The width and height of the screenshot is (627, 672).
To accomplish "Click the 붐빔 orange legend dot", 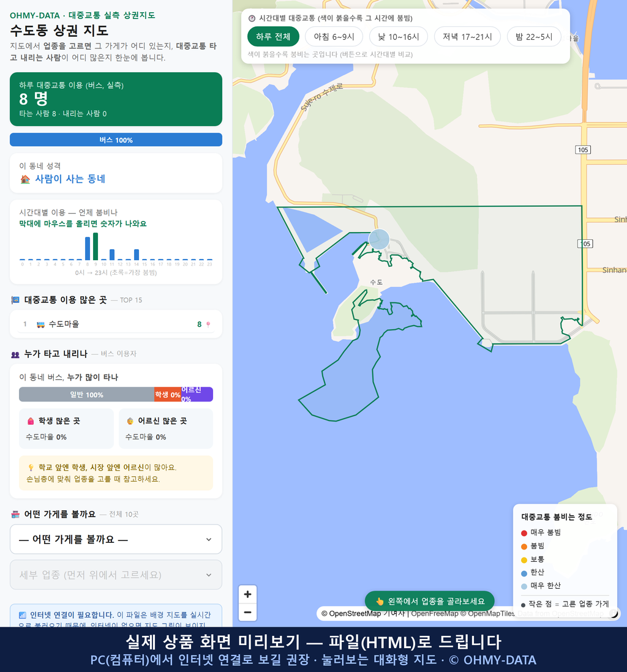I will [524, 547].
